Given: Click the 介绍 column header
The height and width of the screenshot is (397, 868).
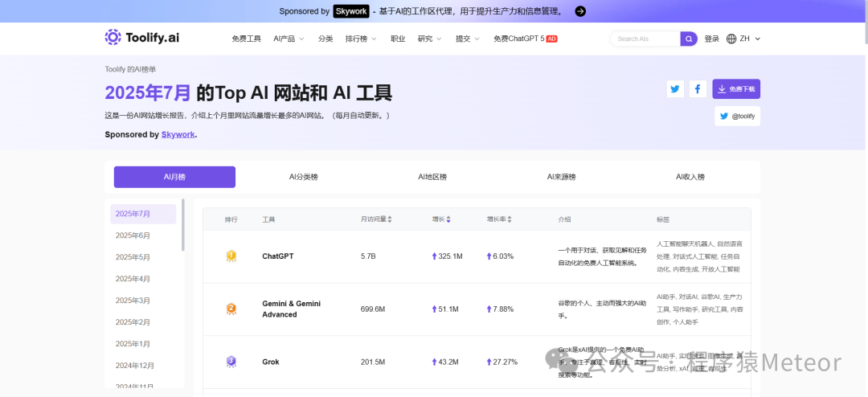Looking at the screenshot, I should click(564, 219).
